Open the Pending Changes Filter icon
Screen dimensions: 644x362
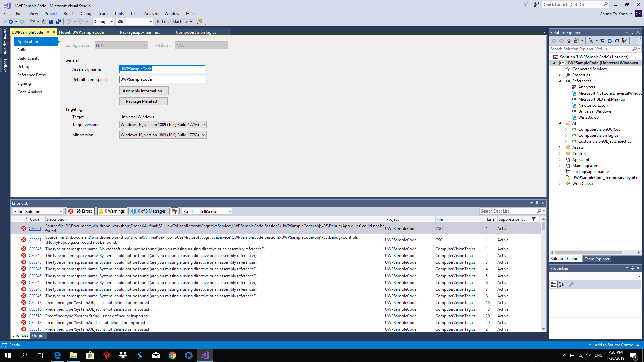point(591,41)
